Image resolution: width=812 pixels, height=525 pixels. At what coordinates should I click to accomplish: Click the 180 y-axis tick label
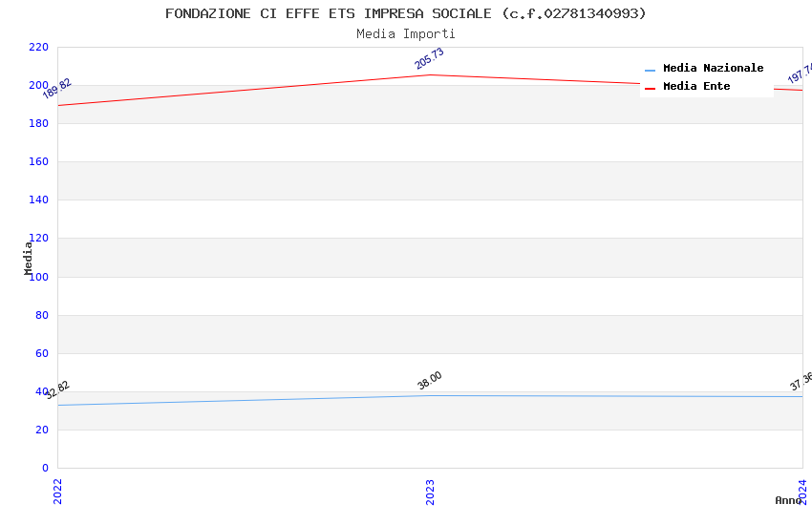38,123
